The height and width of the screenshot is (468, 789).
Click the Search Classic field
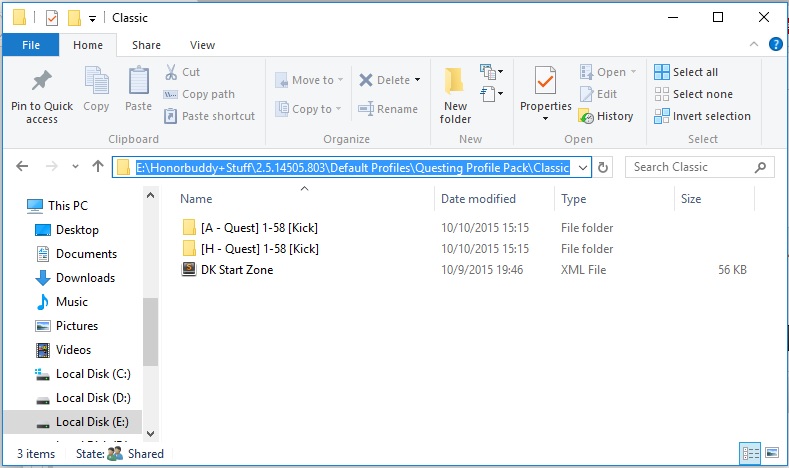[699, 167]
